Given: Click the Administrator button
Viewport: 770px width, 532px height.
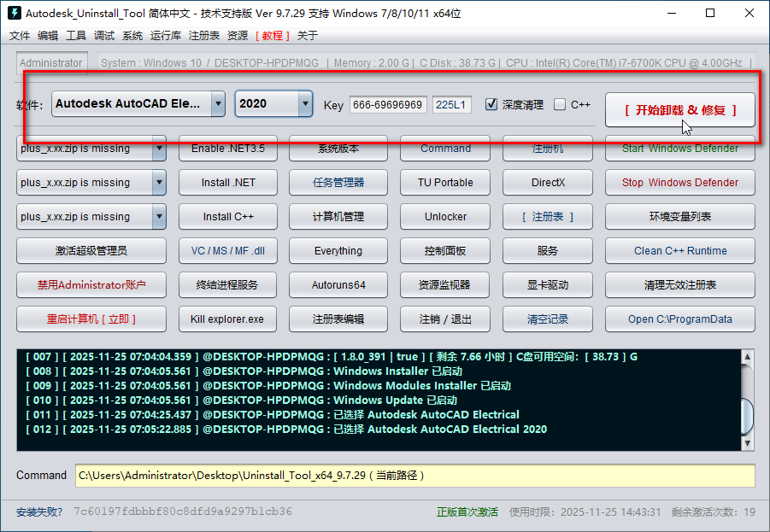Looking at the screenshot, I should pos(51,63).
